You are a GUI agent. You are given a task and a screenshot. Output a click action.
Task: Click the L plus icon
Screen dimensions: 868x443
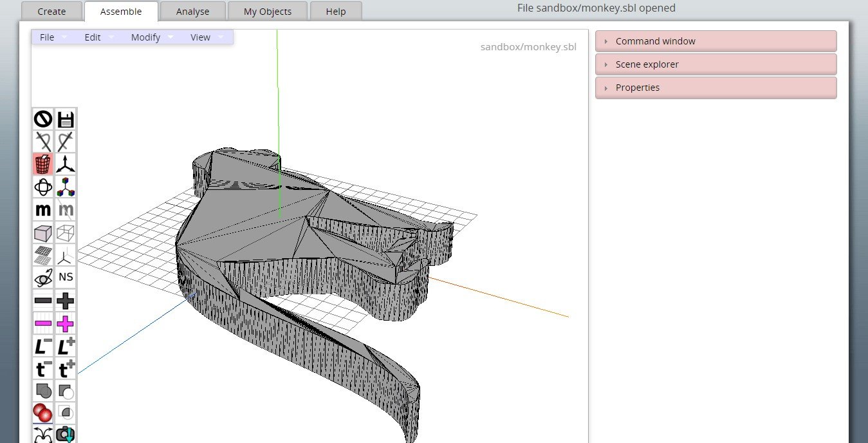(66, 346)
